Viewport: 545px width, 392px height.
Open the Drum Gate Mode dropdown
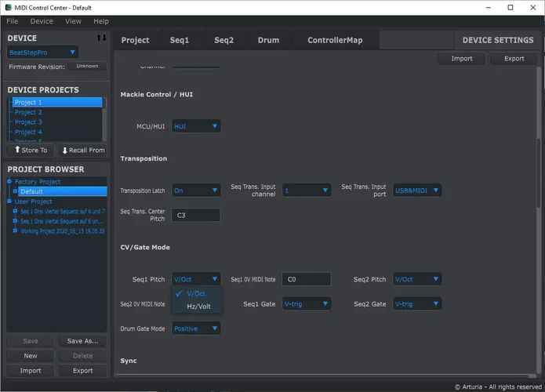click(196, 328)
